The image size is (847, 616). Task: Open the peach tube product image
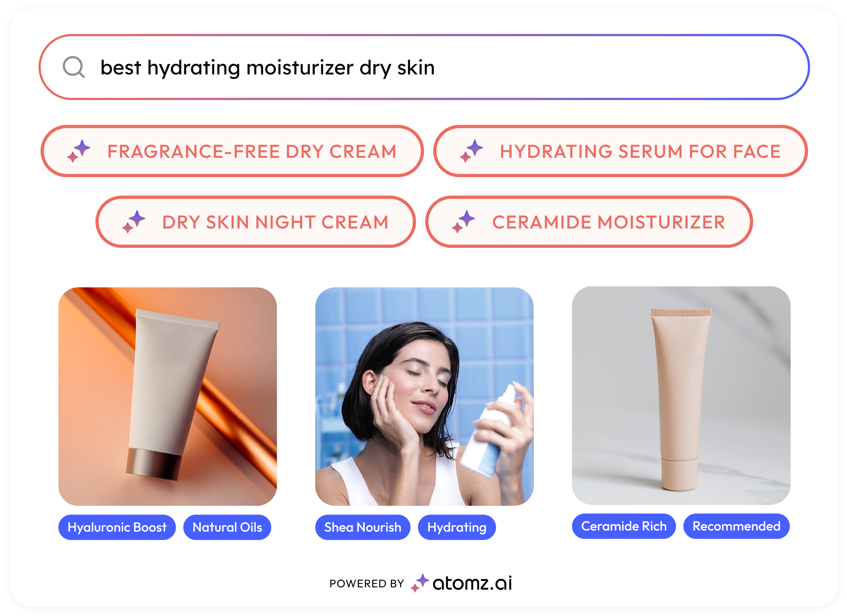[x=681, y=395]
